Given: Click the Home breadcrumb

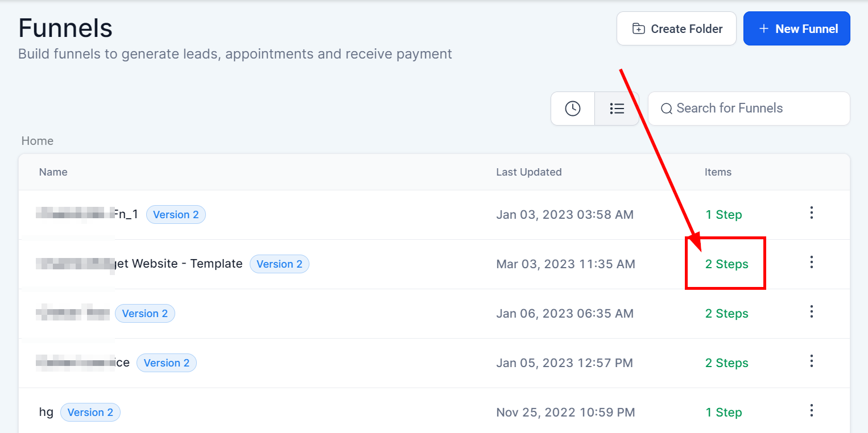Looking at the screenshot, I should pyautogui.click(x=38, y=141).
